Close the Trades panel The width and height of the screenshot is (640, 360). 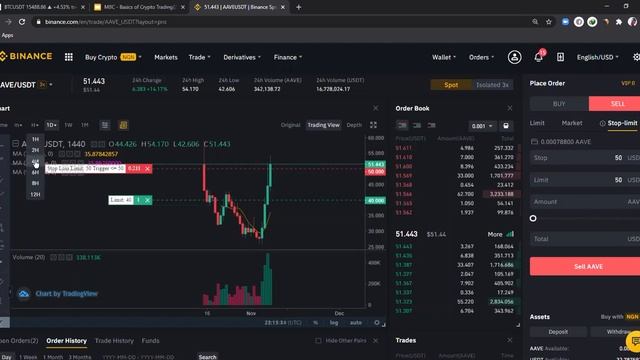point(509,340)
